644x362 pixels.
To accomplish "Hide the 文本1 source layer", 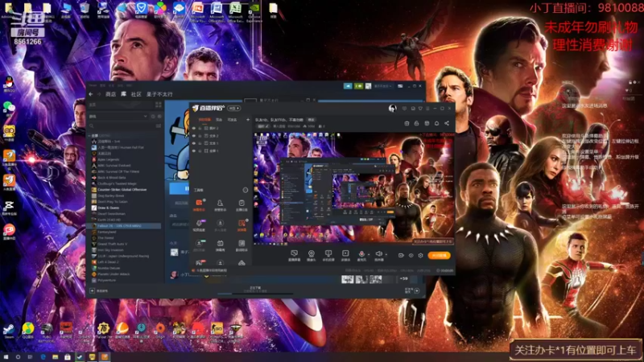I will 194,143.
